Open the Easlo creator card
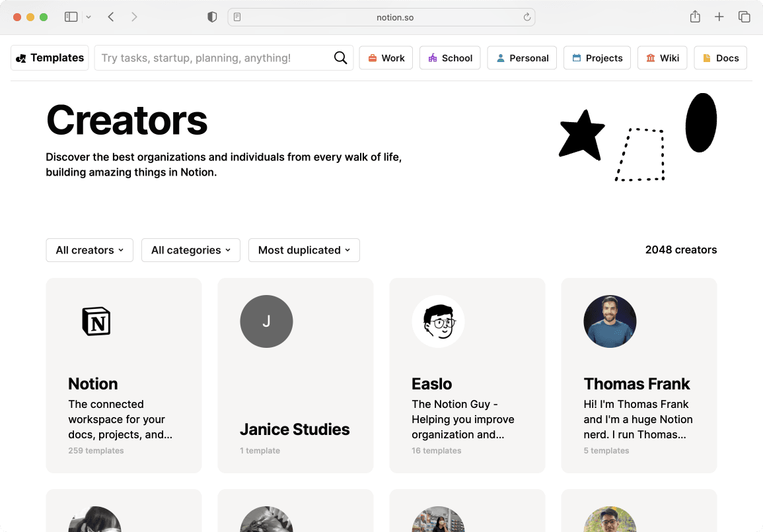The height and width of the screenshot is (532, 763). [x=467, y=375]
